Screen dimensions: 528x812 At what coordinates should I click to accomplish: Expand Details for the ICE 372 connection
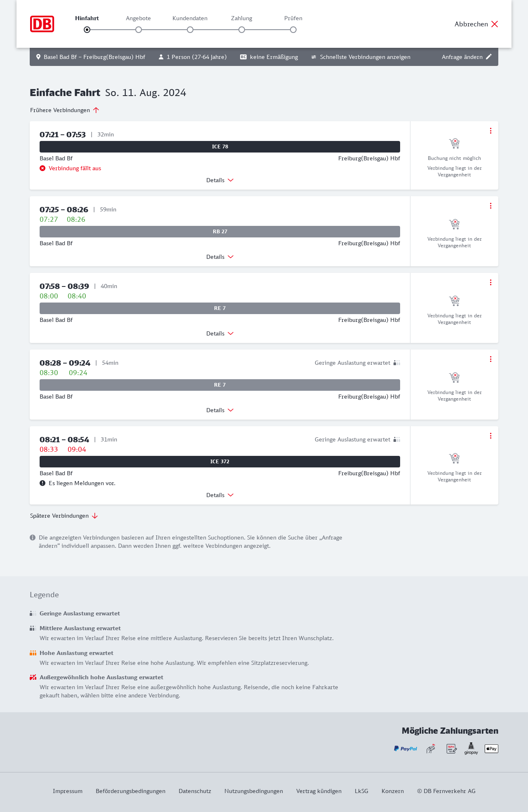pyautogui.click(x=220, y=495)
